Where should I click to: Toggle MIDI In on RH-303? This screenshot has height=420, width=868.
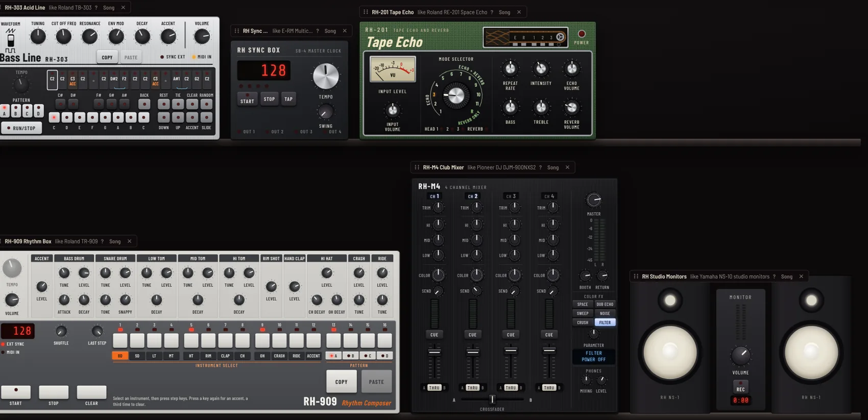pos(202,57)
